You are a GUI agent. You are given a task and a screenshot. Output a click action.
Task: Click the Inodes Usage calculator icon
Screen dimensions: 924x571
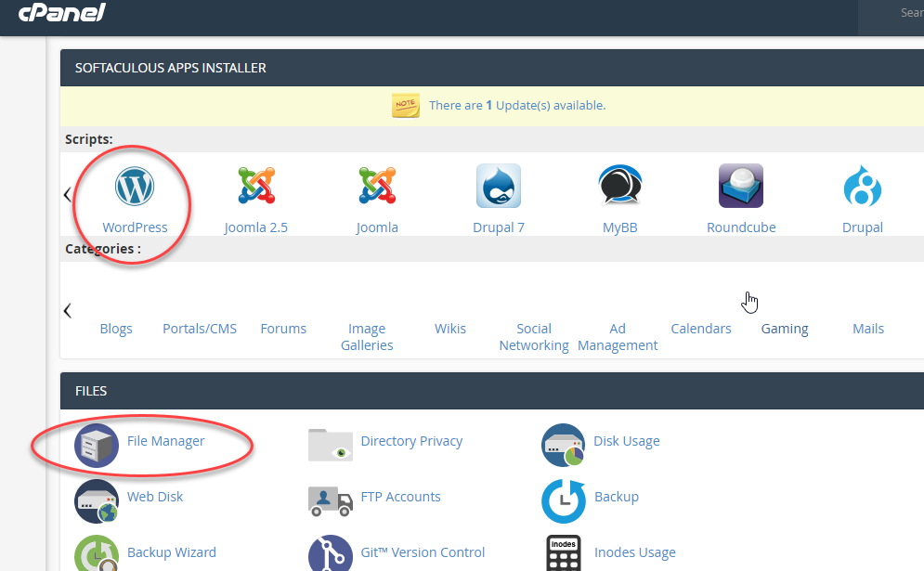pos(564,555)
